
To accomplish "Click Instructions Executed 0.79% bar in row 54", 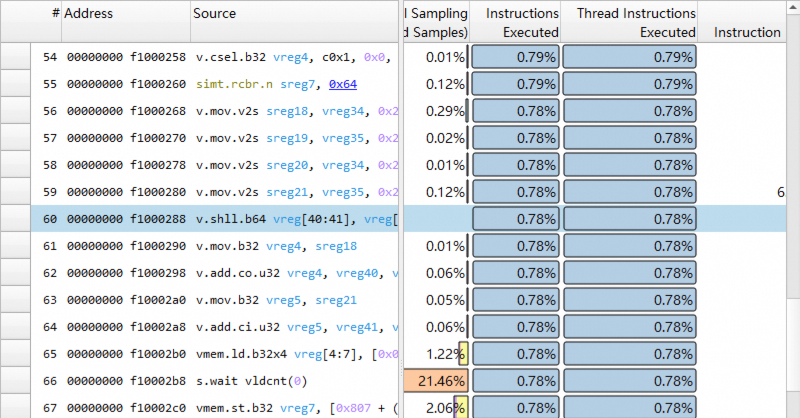I will (x=515, y=57).
